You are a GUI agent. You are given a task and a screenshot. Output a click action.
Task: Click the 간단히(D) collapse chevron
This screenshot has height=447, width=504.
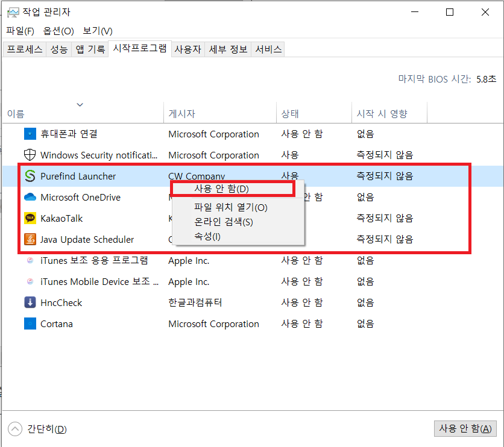click(14, 429)
